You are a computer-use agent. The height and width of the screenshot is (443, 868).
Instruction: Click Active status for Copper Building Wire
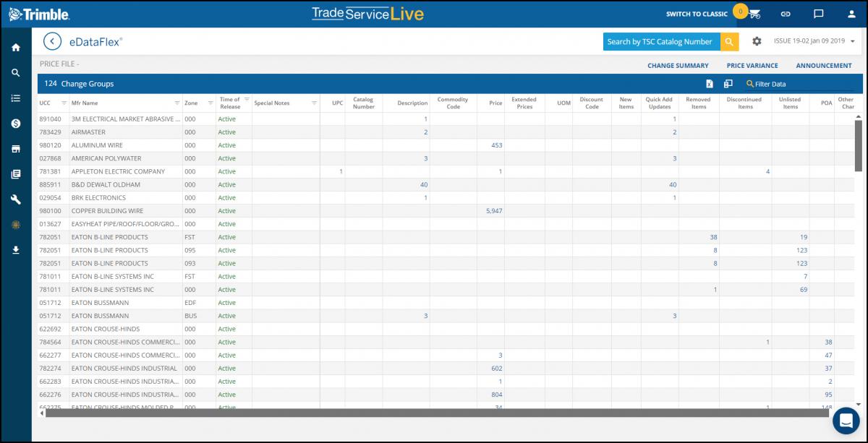tap(227, 211)
